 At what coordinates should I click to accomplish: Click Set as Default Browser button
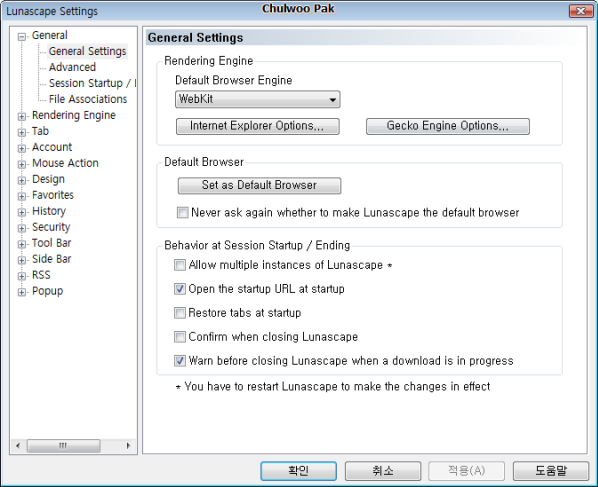(259, 185)
